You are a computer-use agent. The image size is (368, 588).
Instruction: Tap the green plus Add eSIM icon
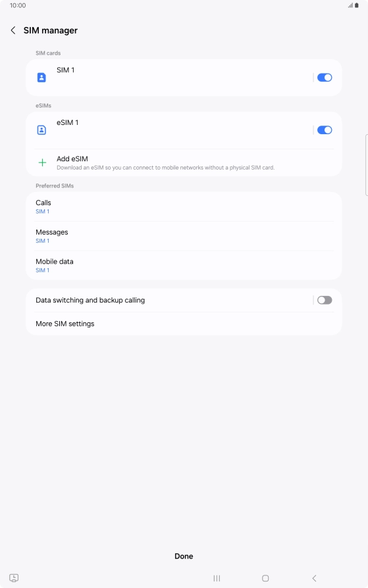pos(42,162)
